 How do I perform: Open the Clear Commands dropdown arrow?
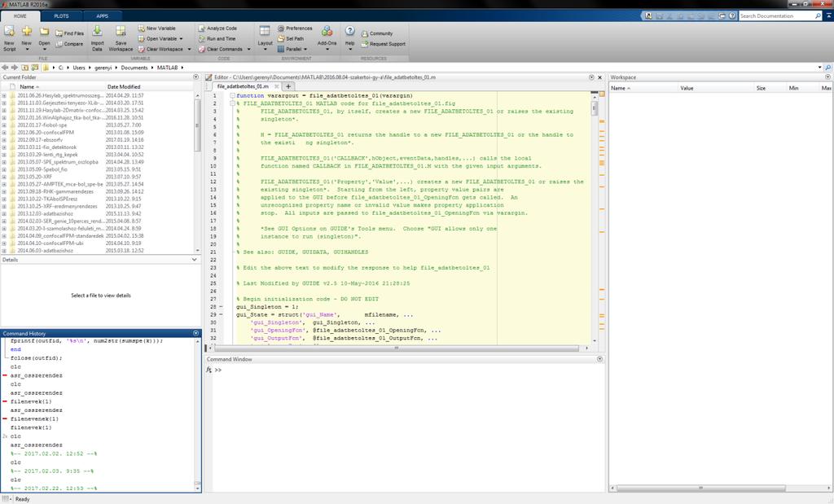tap(248, 49)
